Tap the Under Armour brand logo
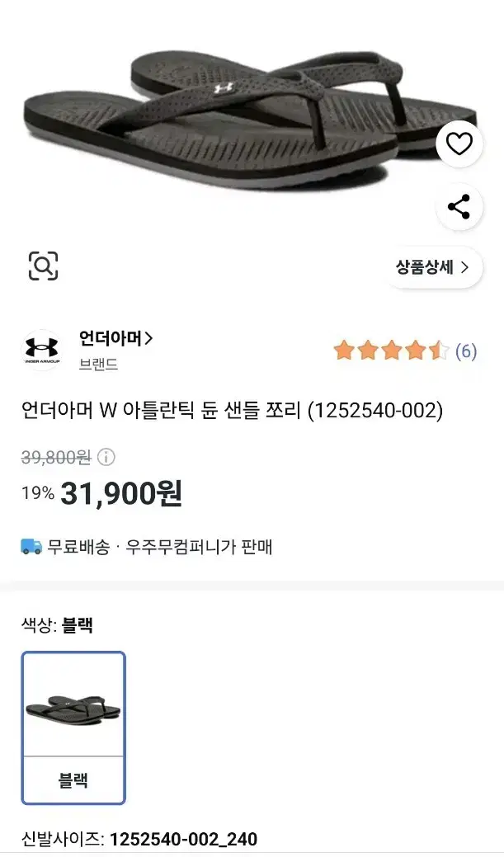This screenshot has height=857, width=504. click(41, 351)
